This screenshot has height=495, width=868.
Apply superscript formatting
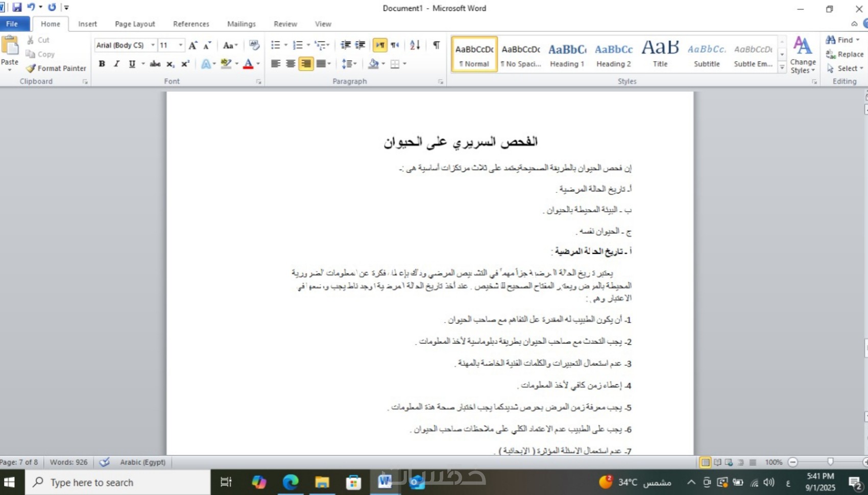185,64
